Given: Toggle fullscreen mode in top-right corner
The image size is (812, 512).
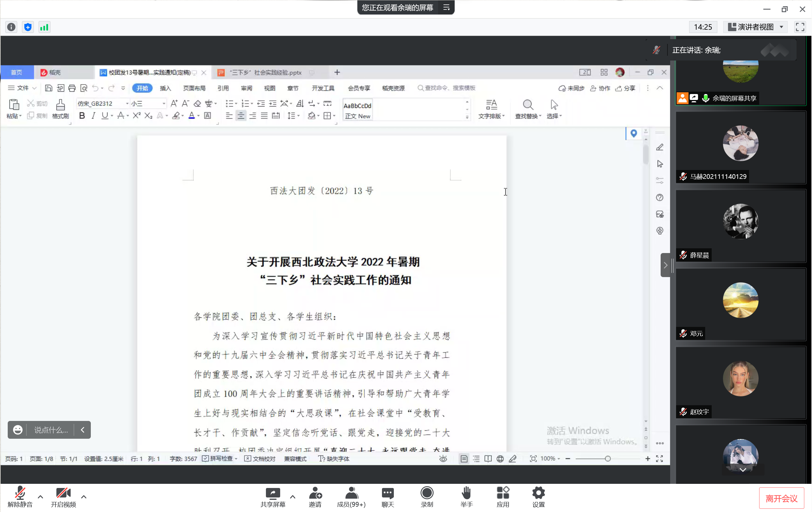Looking at the screenshot, I should coord(800,27).
